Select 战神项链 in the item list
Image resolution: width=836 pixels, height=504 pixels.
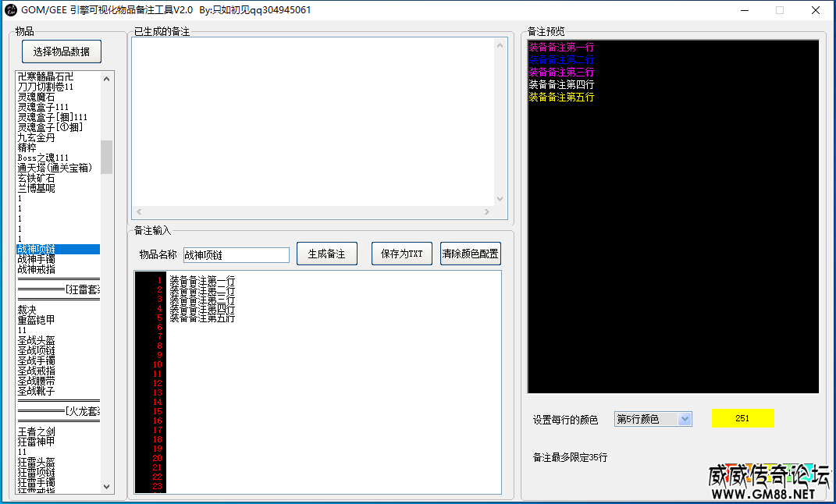58,250
